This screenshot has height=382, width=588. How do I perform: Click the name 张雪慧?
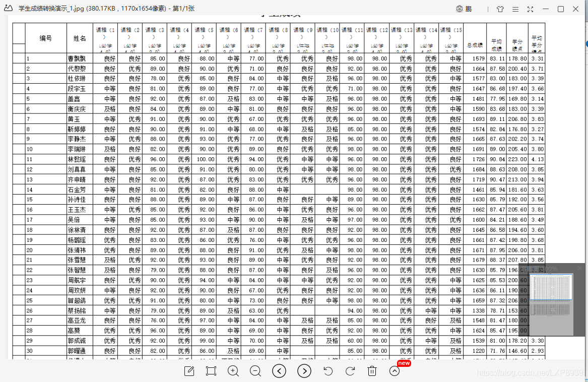pos(77,260)
